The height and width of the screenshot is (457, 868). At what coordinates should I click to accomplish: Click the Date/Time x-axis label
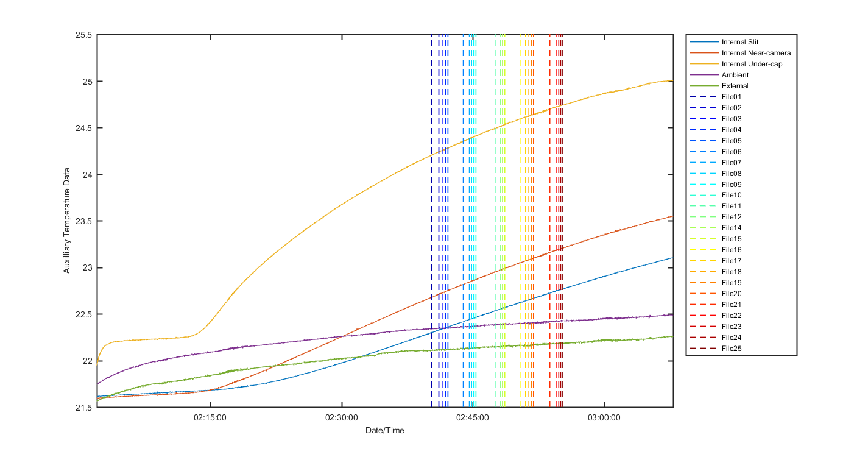click(384, 430)
